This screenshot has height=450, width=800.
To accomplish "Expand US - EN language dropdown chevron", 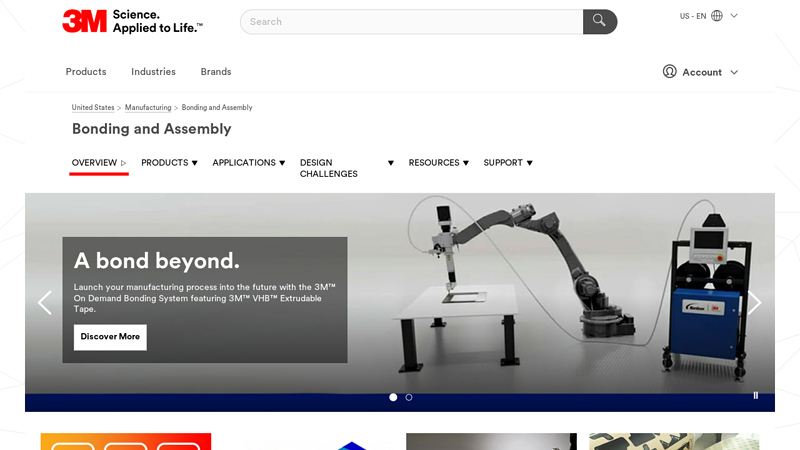I will [x=734, y=16].
